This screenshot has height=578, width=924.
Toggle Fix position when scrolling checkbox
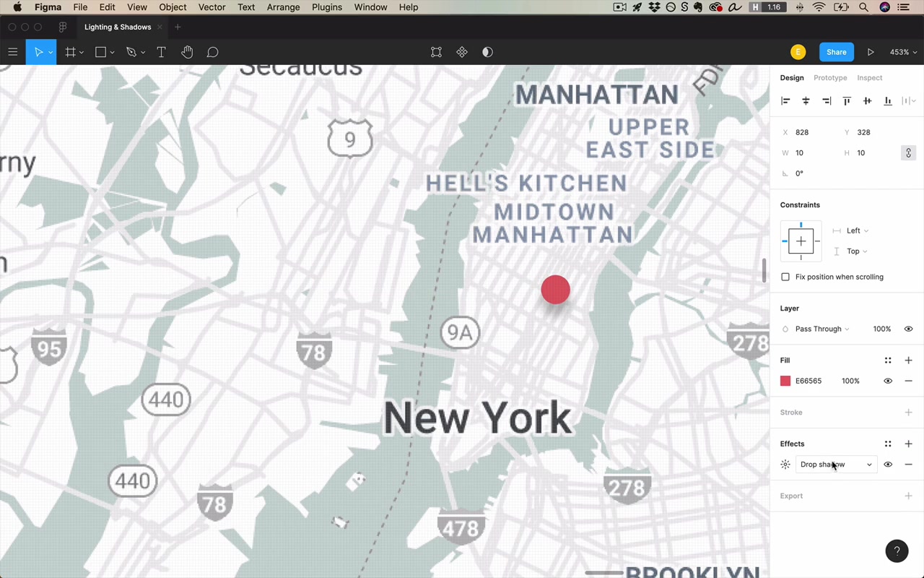(785, 277)
